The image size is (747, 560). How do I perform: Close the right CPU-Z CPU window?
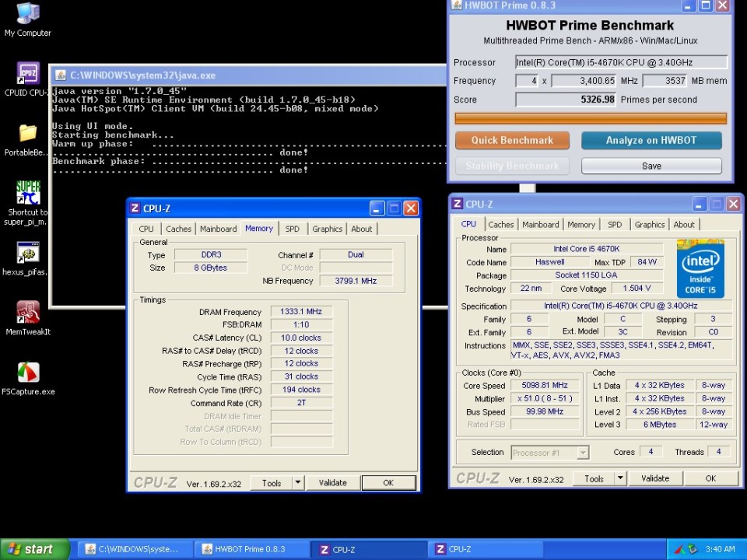pyautogui.click(x=733, y=205)
